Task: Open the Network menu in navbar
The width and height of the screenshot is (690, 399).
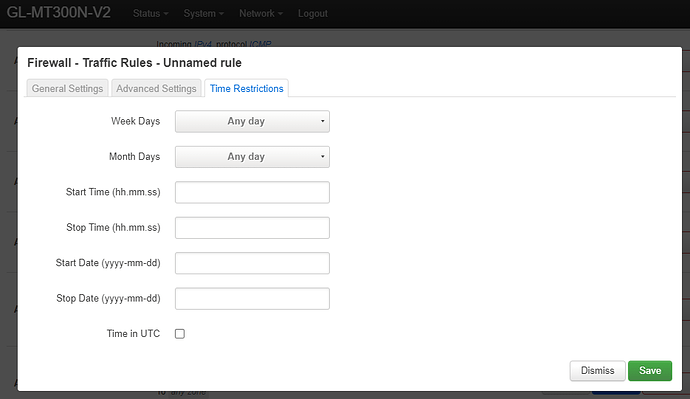Action: [261, 14]
